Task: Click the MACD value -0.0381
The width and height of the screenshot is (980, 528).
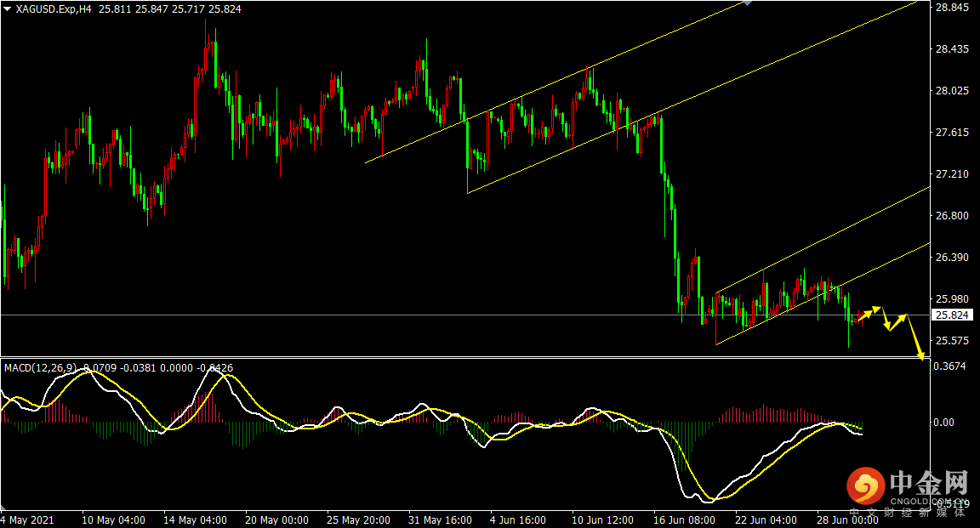Action: 138,368
